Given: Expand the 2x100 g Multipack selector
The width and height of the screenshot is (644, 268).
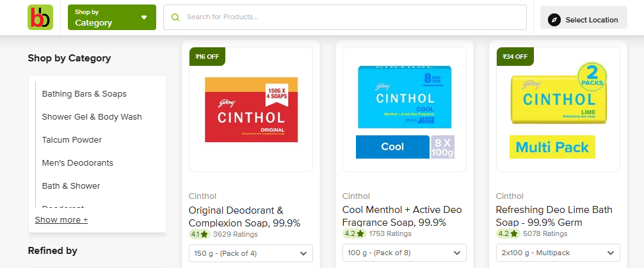Looking at the screenshot, I should tap(558, 253).
